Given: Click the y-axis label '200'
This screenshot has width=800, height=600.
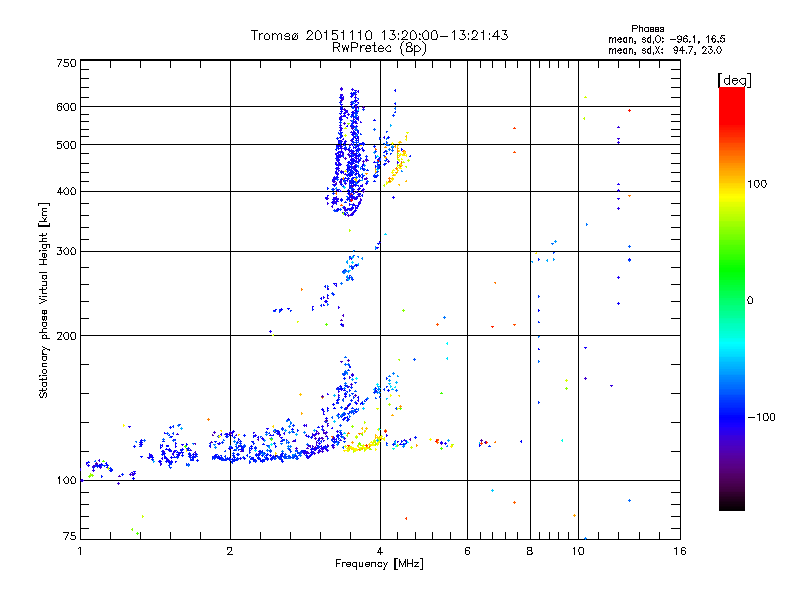Looking at the screenshot, I should [x=66, y=336].
